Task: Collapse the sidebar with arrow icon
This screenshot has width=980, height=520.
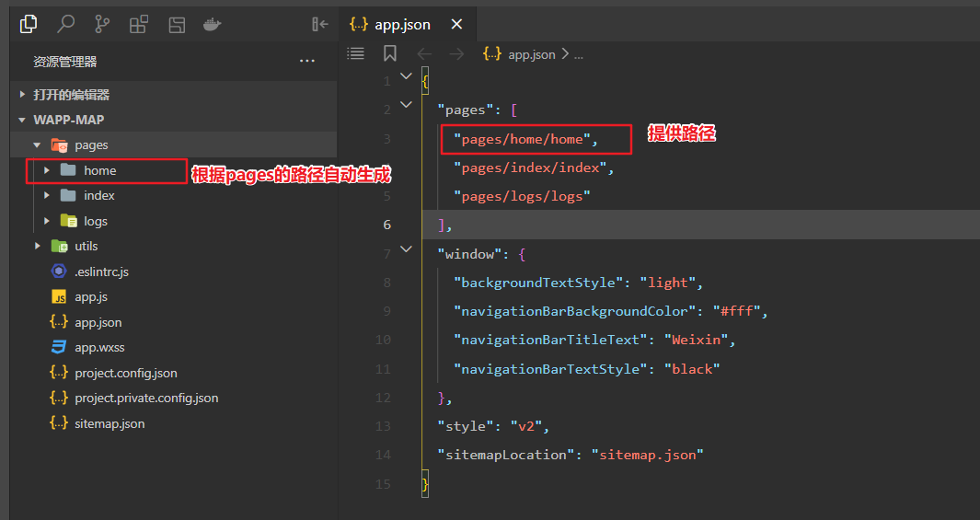Action: pyautogui.click(x=320, y=24)
